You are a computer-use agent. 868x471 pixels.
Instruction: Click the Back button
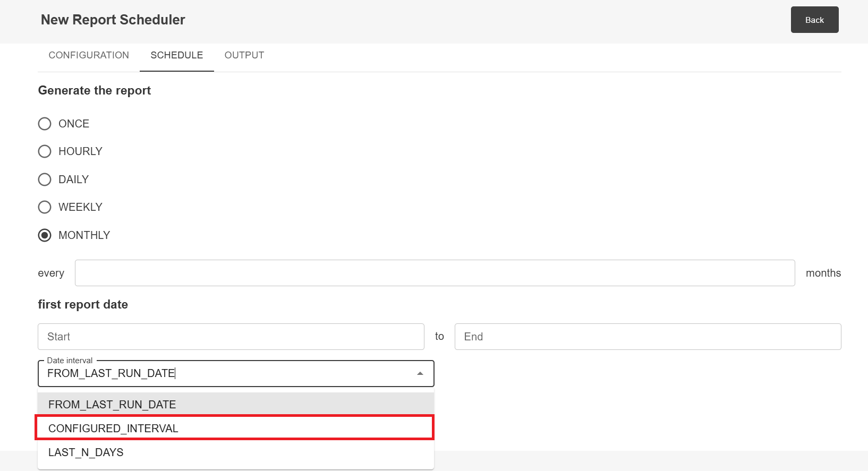[814, 20]
